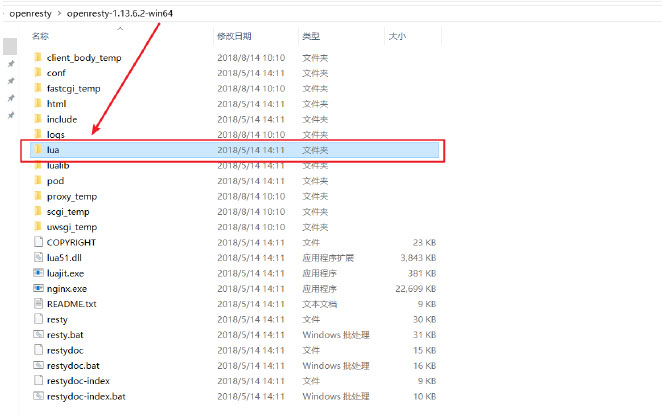This screenshot has width=662, height=419.
Task: Select the client_body_temp file name
Action: [x=84, y=57]
